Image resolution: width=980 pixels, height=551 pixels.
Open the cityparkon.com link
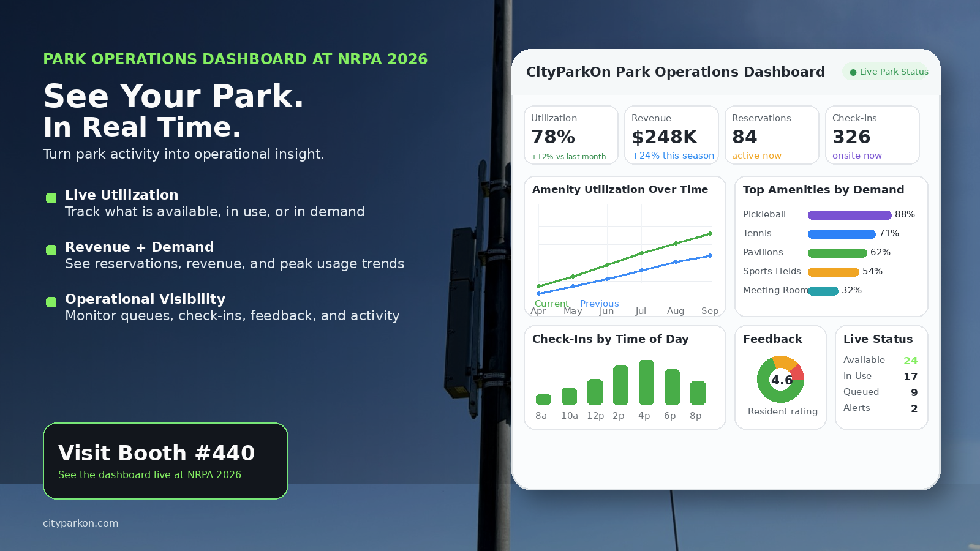tap(80, 523)
